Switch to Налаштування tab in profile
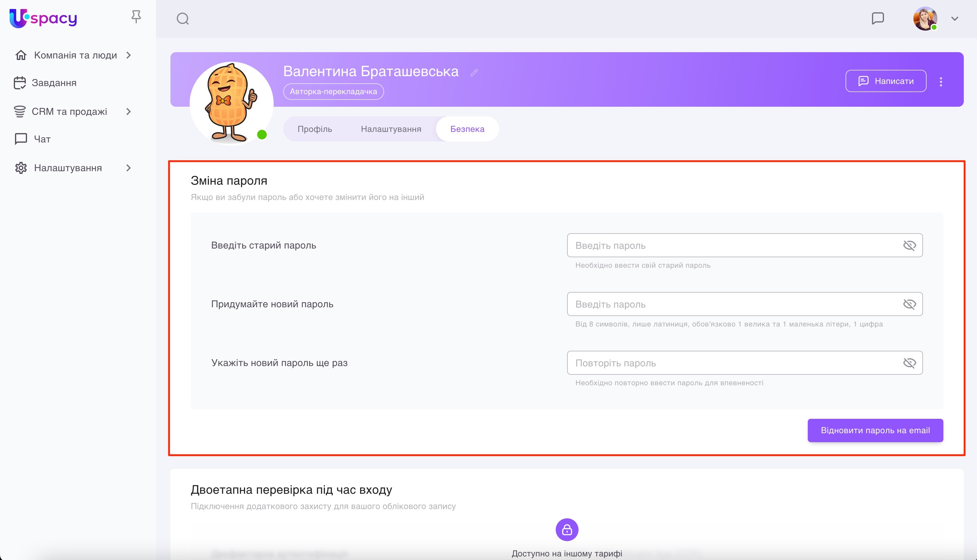The image size is (977, 560). (391, 129)
